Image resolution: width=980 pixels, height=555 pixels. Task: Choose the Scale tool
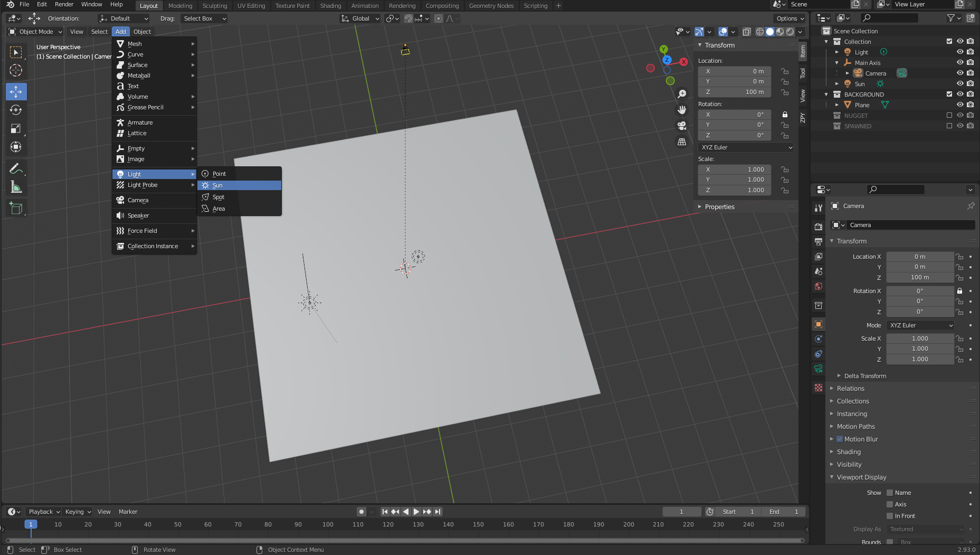pos(16,129)
